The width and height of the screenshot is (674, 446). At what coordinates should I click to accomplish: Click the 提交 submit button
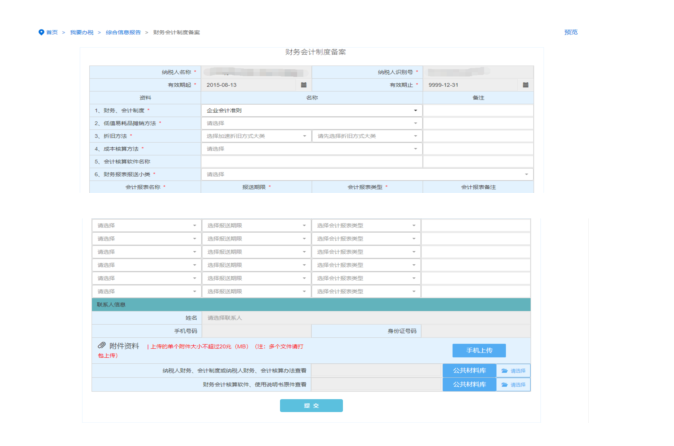311,405
